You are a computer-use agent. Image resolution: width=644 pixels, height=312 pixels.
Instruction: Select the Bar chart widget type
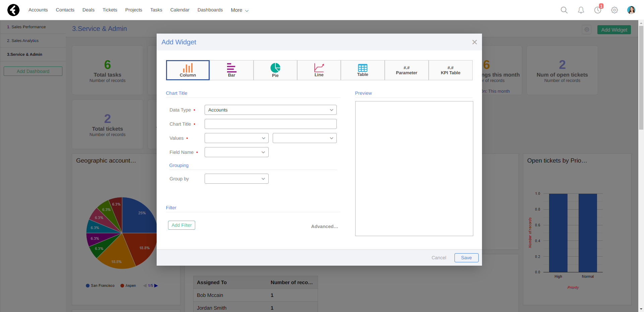[x=231, y=70]
